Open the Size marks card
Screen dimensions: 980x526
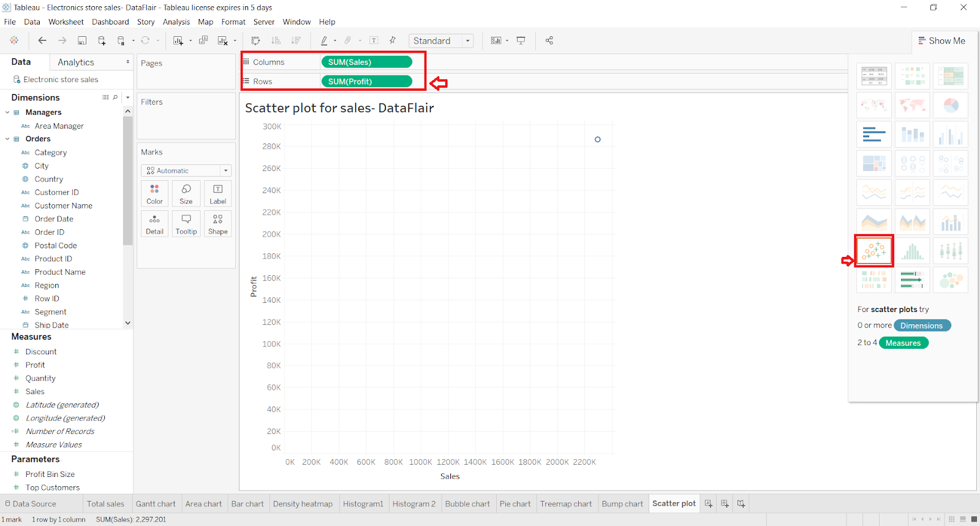point(186,194)
